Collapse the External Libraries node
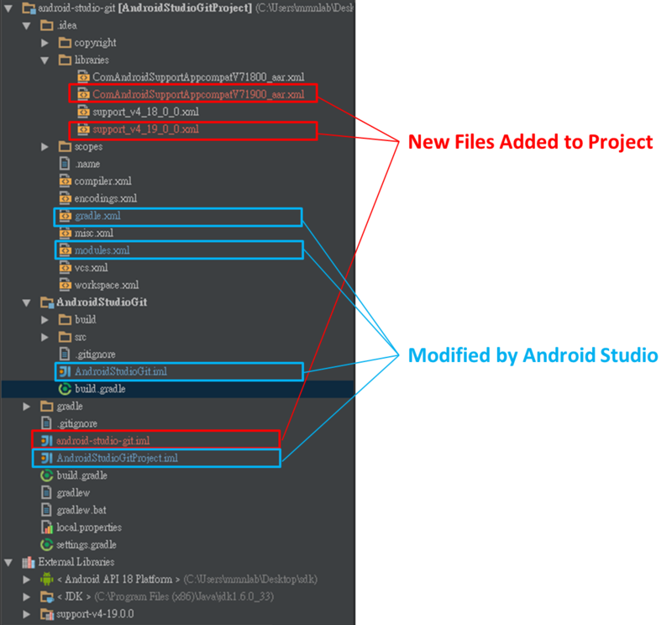Viewport: 672px width, 625px height. pos(8,562)
